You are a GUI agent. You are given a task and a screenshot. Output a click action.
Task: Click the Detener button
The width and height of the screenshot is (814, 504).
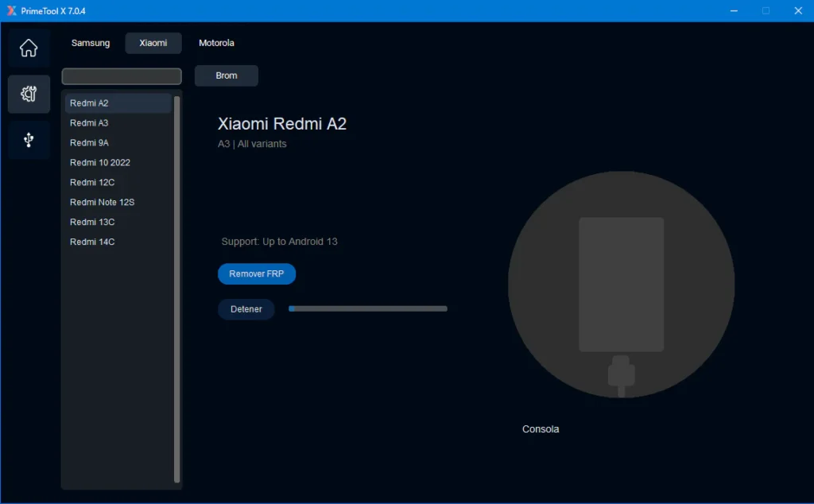click(x=246, y=308)
